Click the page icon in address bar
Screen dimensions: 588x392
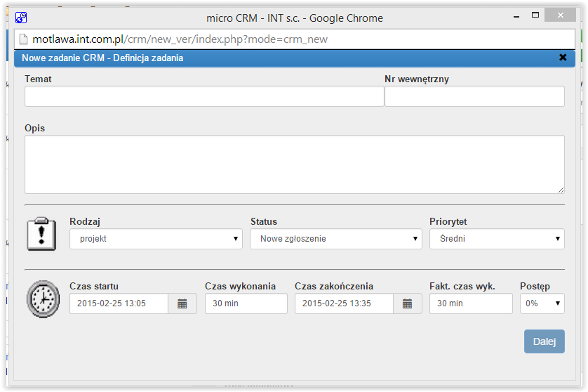[24, 39]
